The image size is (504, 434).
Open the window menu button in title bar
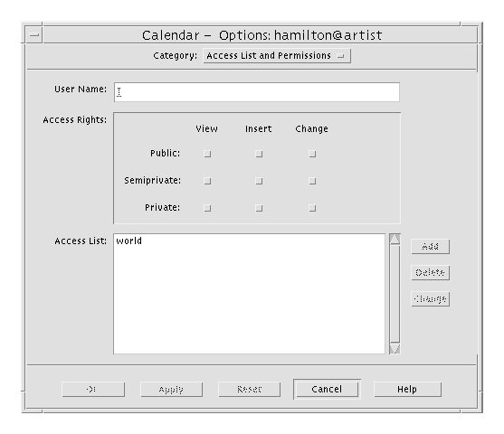click(x=33, y=34)
